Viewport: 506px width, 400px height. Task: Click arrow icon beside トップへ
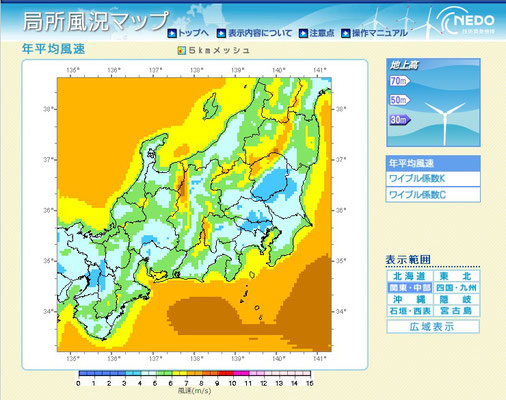(172, 33)
